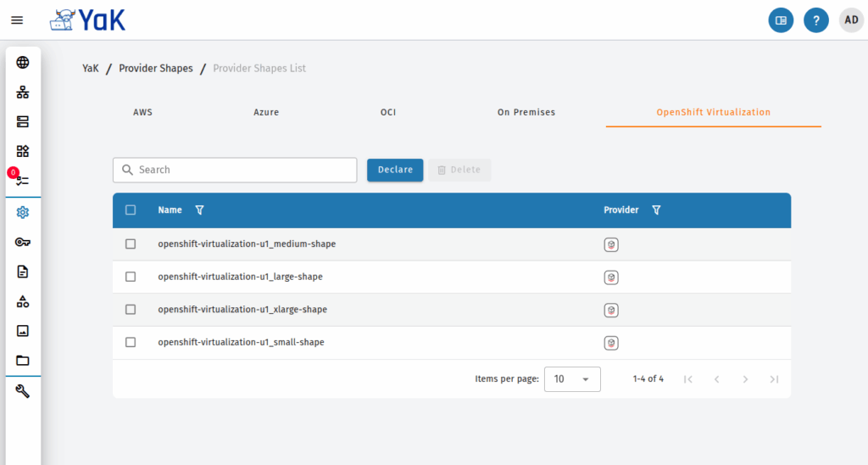
Task: Click the YaK breadcrumb link
Action: point(91,69)
